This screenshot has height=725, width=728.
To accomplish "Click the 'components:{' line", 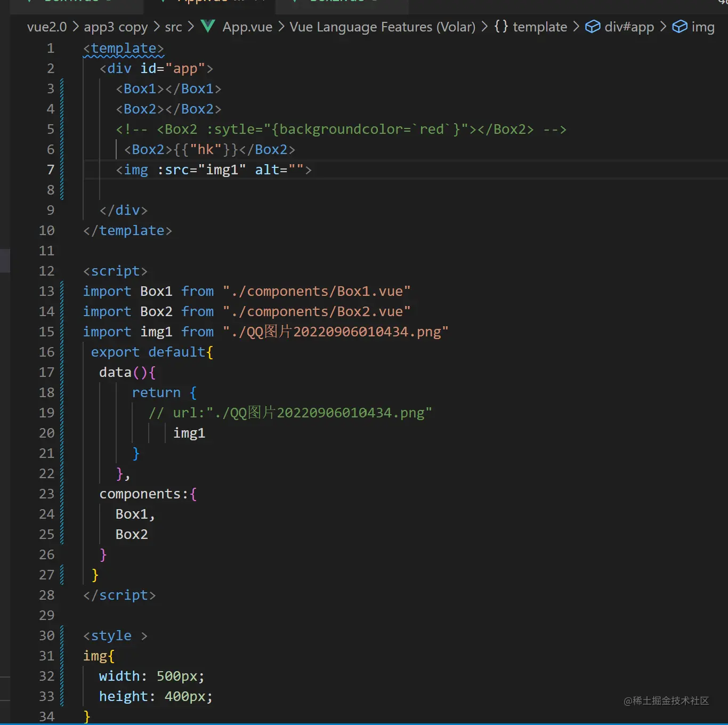I will 148,494.
